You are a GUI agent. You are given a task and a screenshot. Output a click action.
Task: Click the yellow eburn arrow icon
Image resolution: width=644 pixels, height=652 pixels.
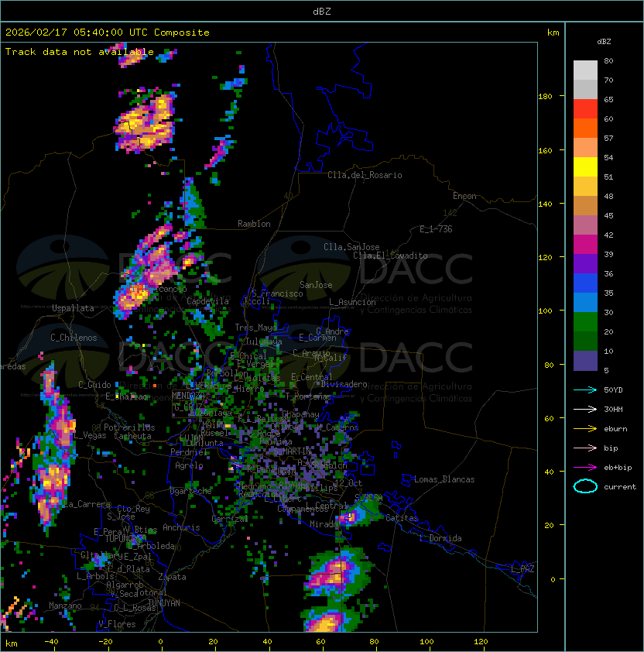[x=585, y=429]
